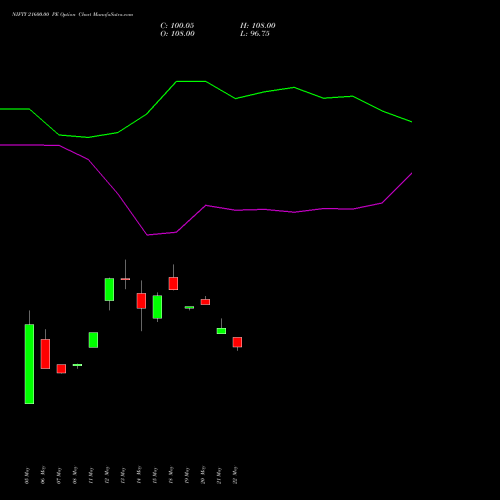Select the red 14 May candle

coord(141,301)
